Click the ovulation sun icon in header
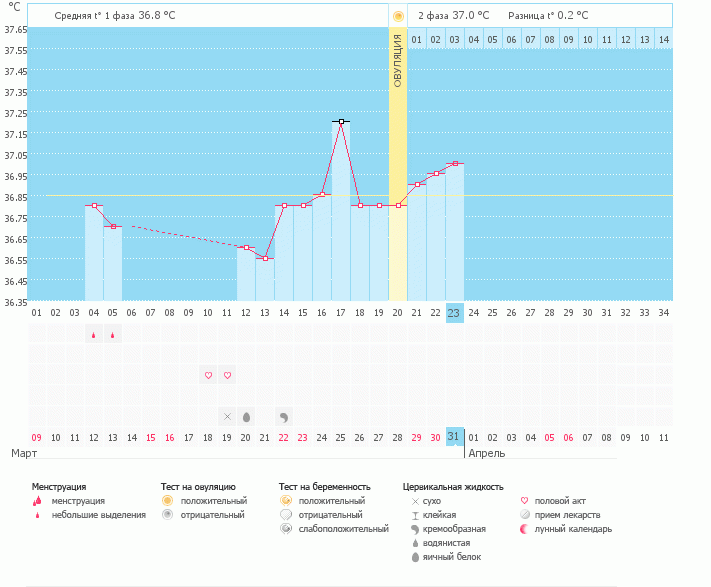The width and height of the screenshot is (711, 587). (x=398, y=16)
